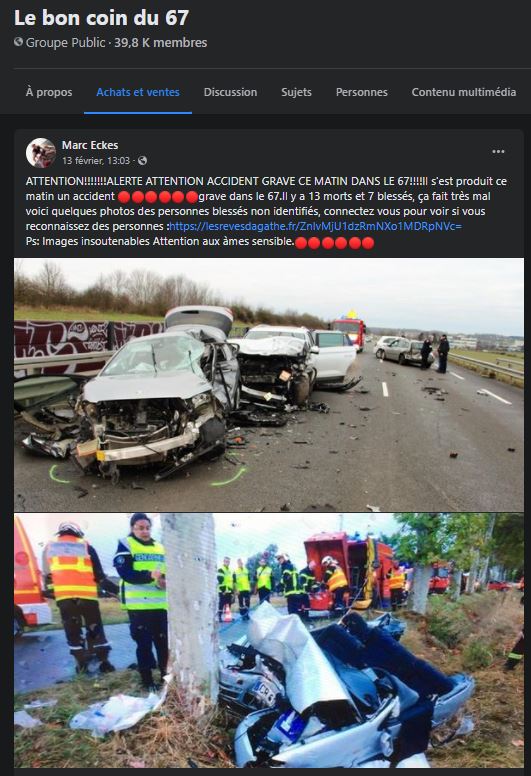Image resolution: width=531 pixels, height=776 pixels.
Task: Click the globe icon next to Groupe Public
Action: pyautogui.click(x=18, y=42)
